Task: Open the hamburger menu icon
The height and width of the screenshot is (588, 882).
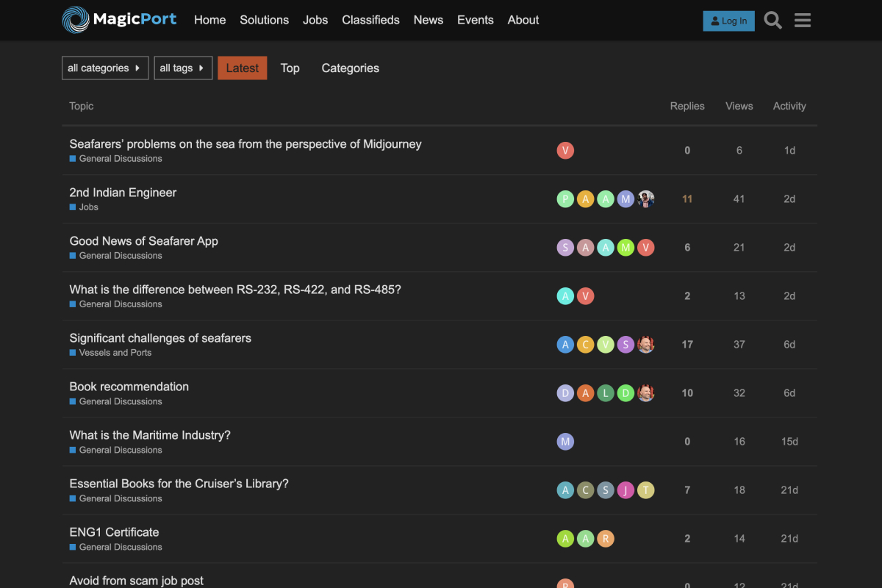Action: coord(802,21)
